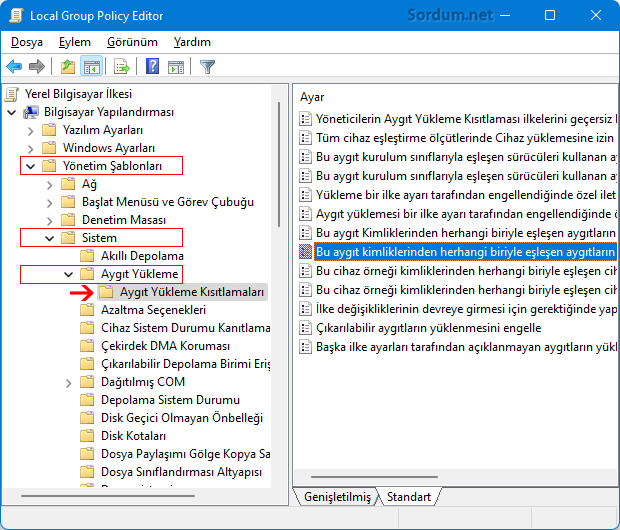The image size is (620, 530).
Task: Expand the Yazılım Ayarları node
Action: (x=31, y=131)
